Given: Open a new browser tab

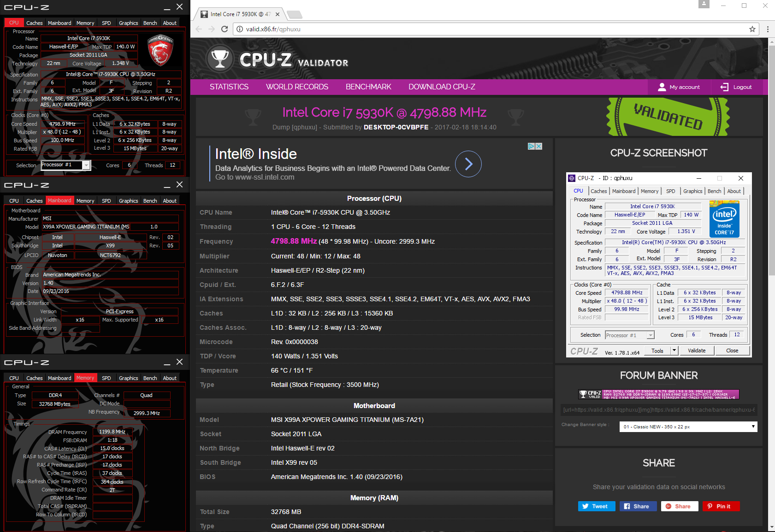Looking at the screenshot, I should pos(294,14).
